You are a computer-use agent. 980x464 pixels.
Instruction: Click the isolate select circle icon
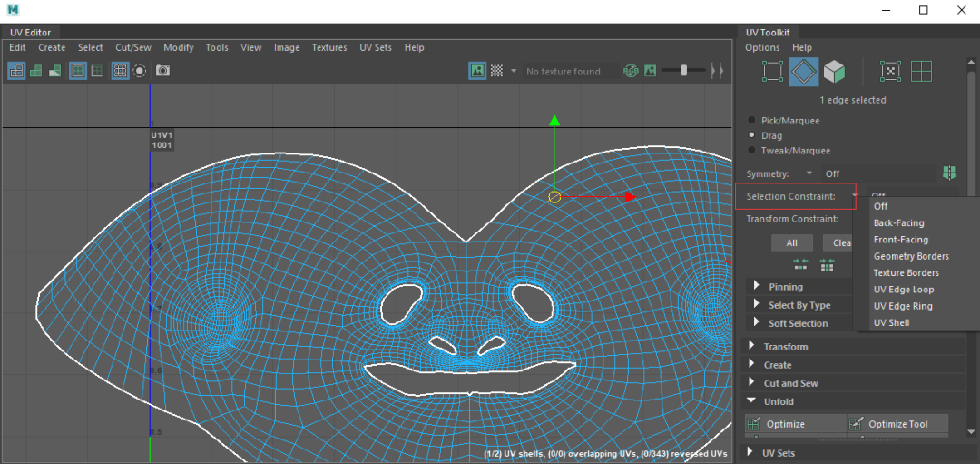pyautogui.click(x=140, y=71)
